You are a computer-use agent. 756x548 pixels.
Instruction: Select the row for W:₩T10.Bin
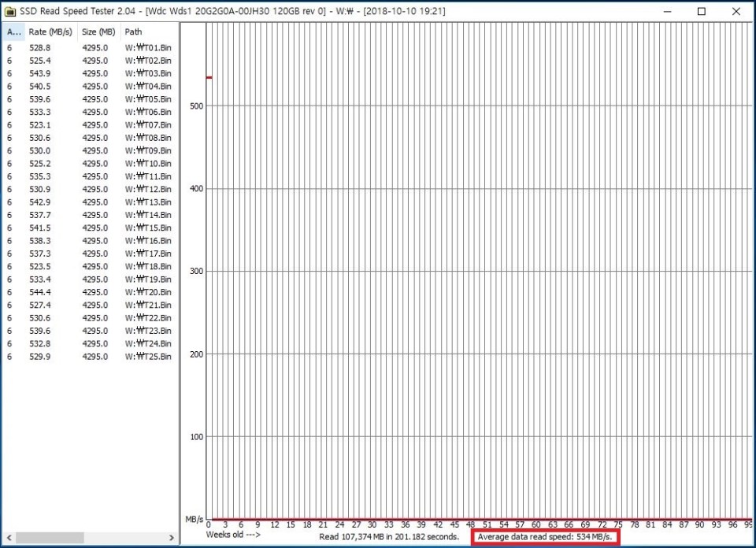click(90, 164)
